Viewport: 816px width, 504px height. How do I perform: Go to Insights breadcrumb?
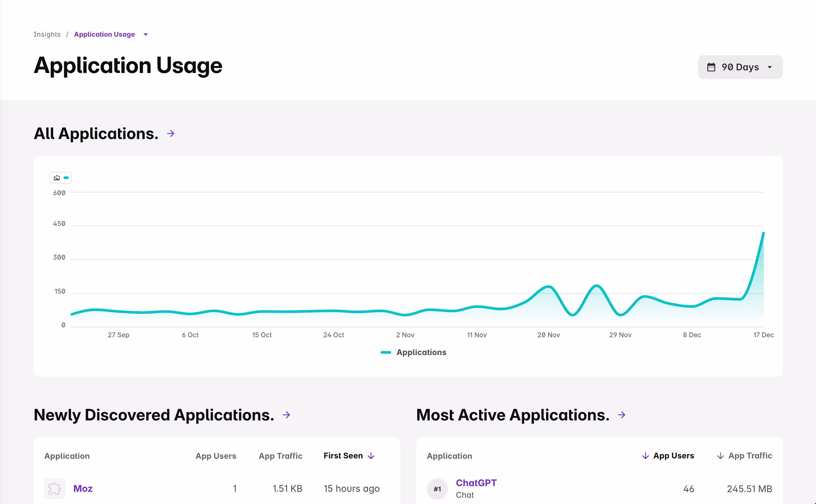click(x=47, y=34)
